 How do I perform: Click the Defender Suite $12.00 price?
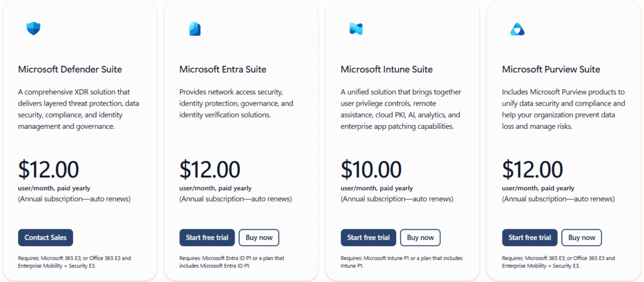[48, 169]
